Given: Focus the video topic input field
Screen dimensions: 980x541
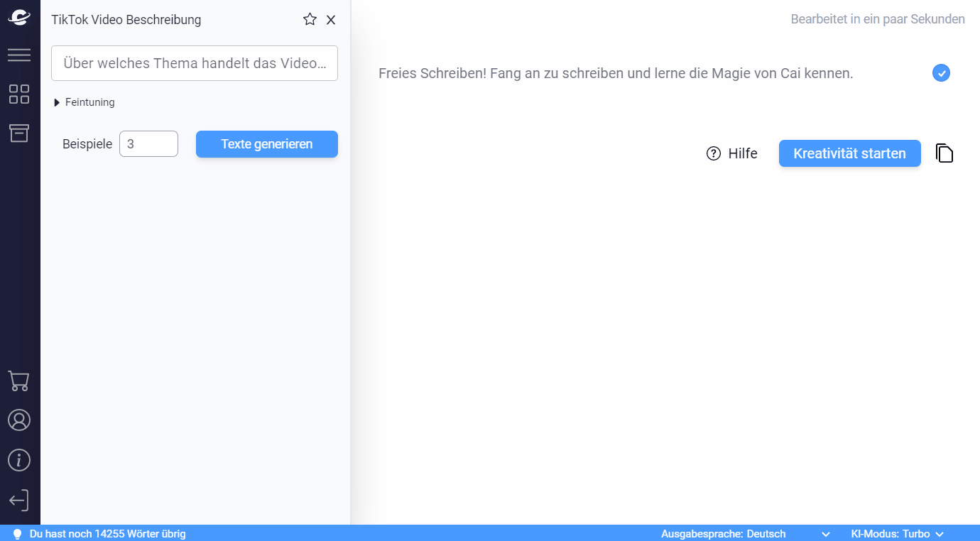Looking at the screenshot, I should click(195, 63).
